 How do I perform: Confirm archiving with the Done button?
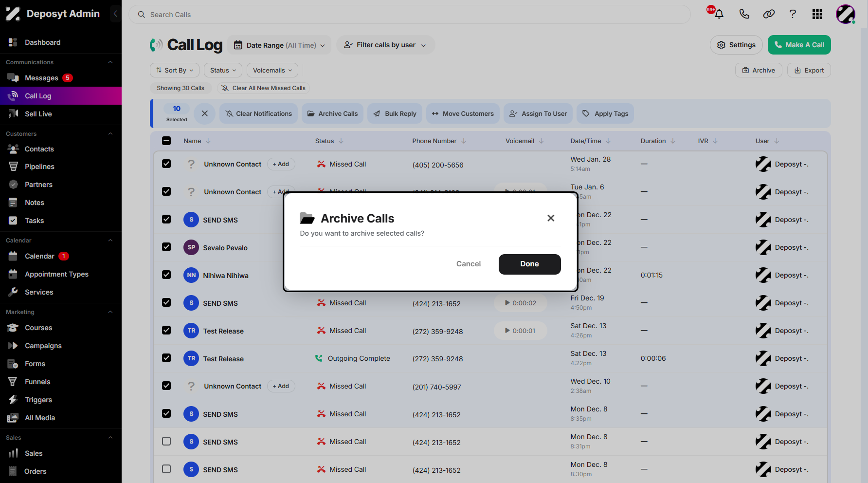[529, 264]
